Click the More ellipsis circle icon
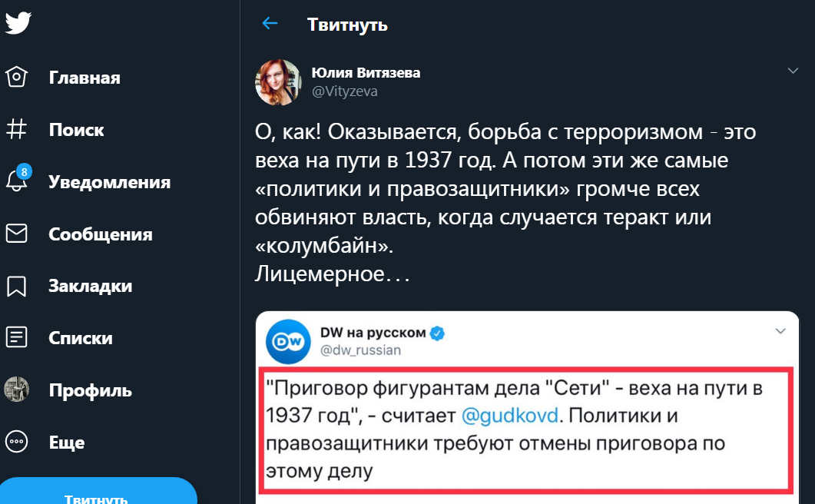This screenshot has width=815, height=504. [x=17, y=442]
